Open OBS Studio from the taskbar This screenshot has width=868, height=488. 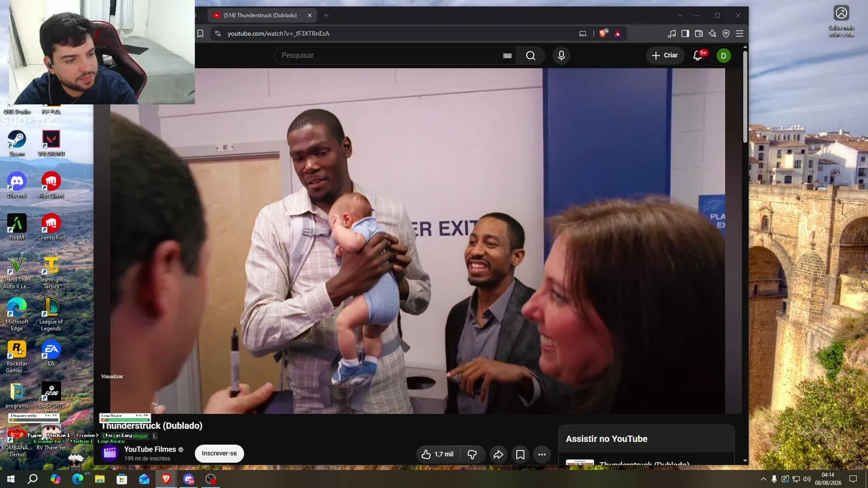pos(211,479)
